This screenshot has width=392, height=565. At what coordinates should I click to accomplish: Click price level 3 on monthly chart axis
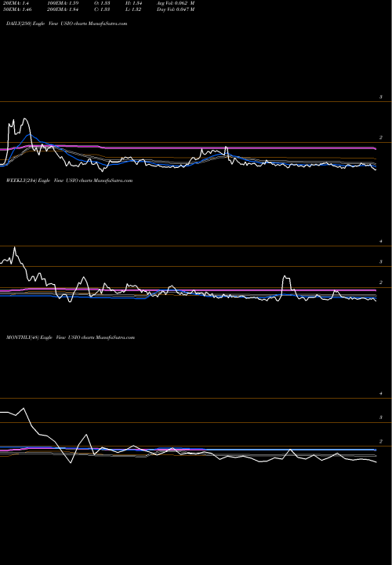click(x=381, y=417)
